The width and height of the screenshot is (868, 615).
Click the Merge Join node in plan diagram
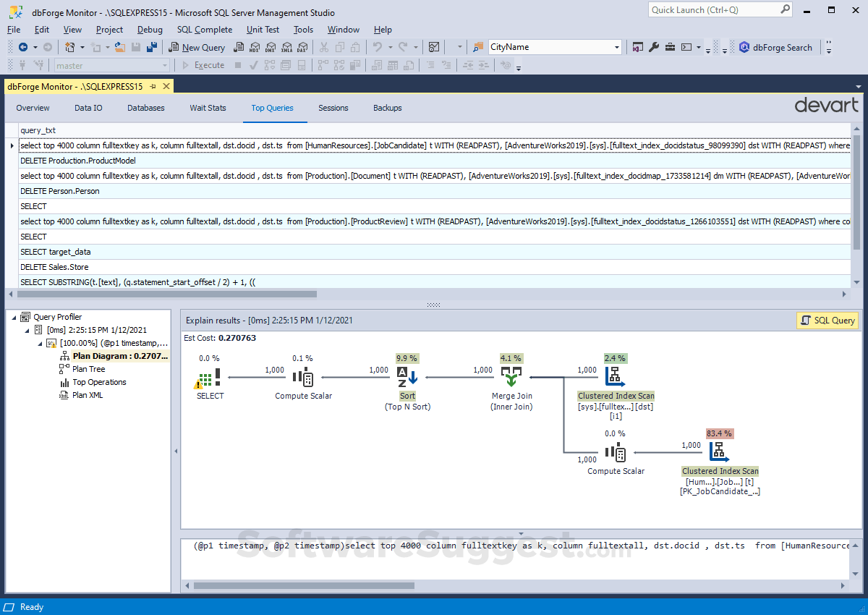[x=511, y=375]
